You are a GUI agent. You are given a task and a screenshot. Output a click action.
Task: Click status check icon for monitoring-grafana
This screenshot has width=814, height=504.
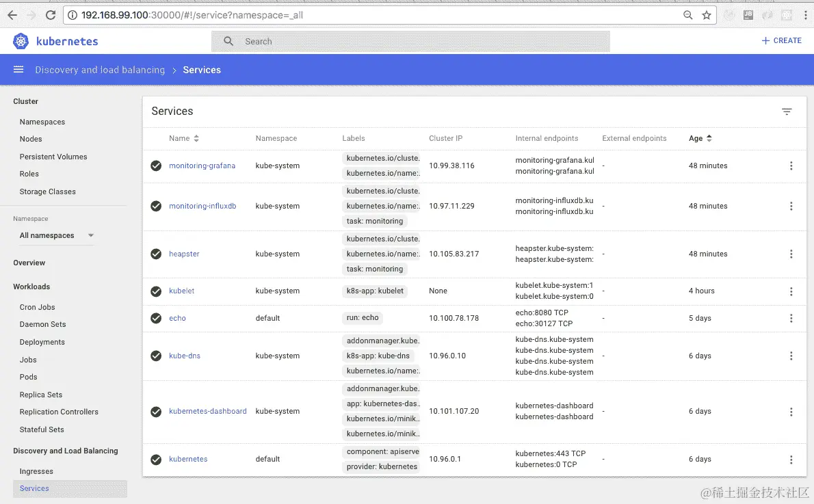(156, 165)
